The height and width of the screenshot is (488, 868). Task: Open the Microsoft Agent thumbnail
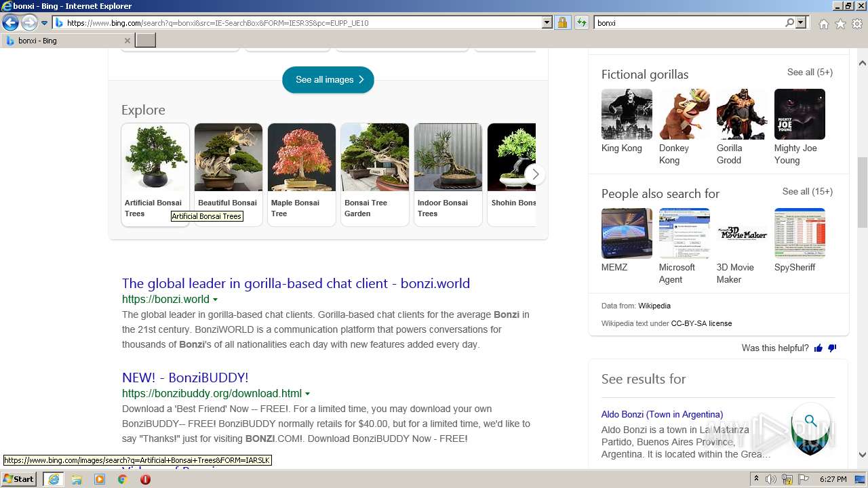point(684,233)
